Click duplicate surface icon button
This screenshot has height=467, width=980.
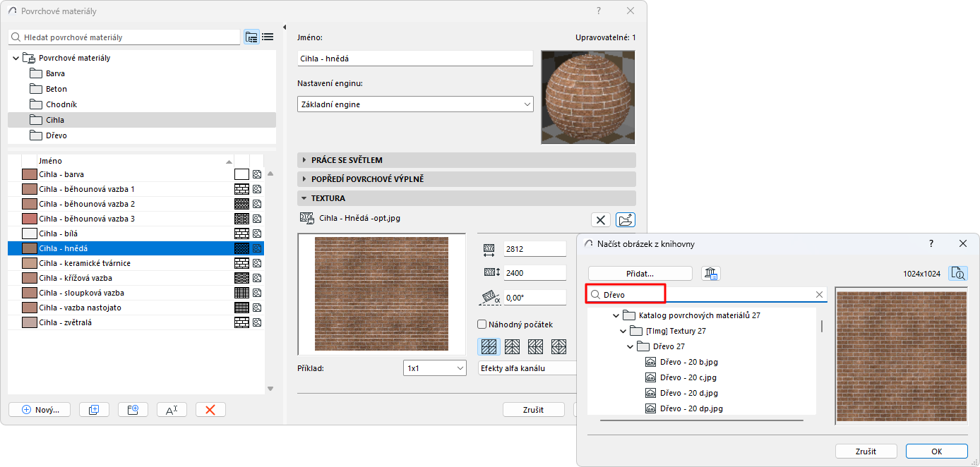(x=94, y=409)
